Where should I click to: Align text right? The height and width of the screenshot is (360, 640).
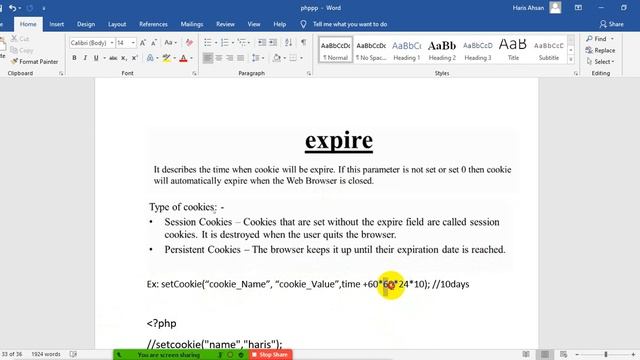[x=229, y=58]
